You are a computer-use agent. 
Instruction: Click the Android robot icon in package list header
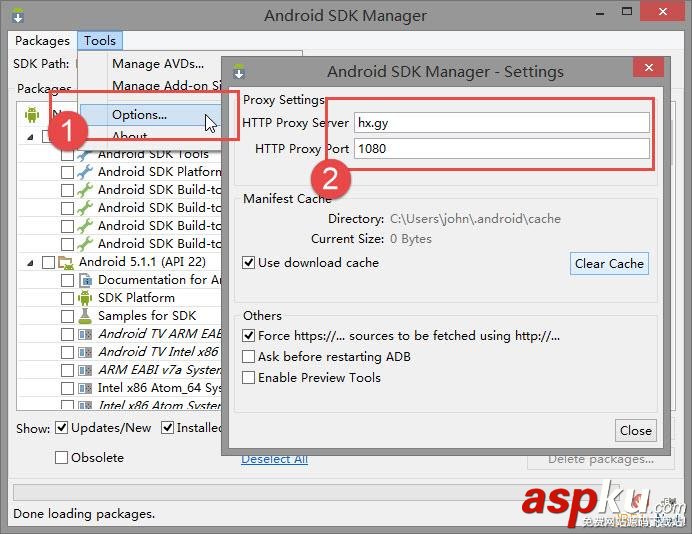[x=32, y=115]
